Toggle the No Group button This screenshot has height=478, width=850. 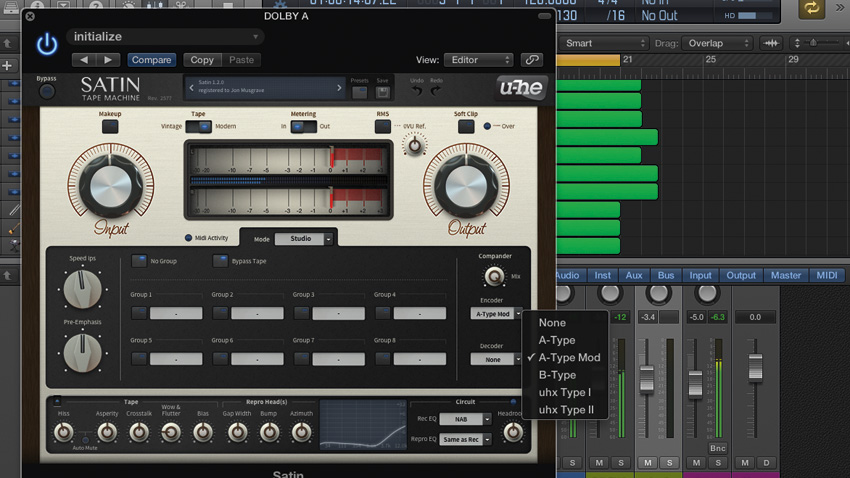point(139,261)
